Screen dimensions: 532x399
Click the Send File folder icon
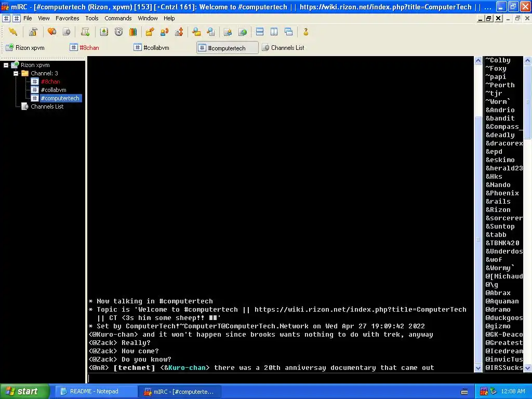(150, 32)
